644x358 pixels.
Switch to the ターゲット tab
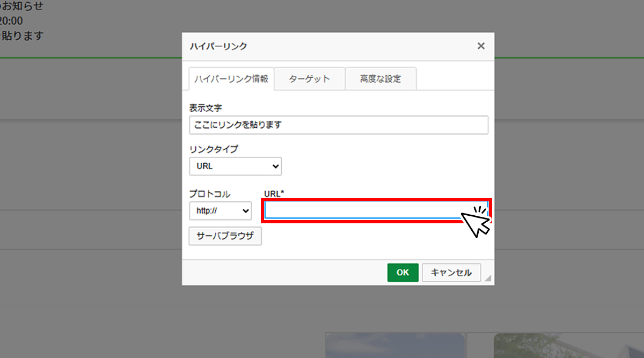click(x=309, y=79)
